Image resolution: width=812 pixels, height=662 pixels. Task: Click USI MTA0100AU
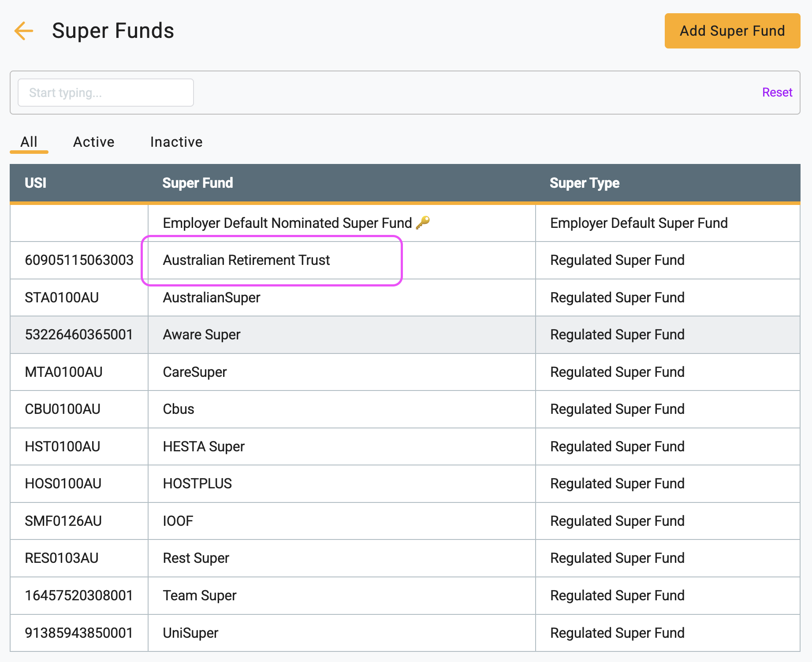63,372
